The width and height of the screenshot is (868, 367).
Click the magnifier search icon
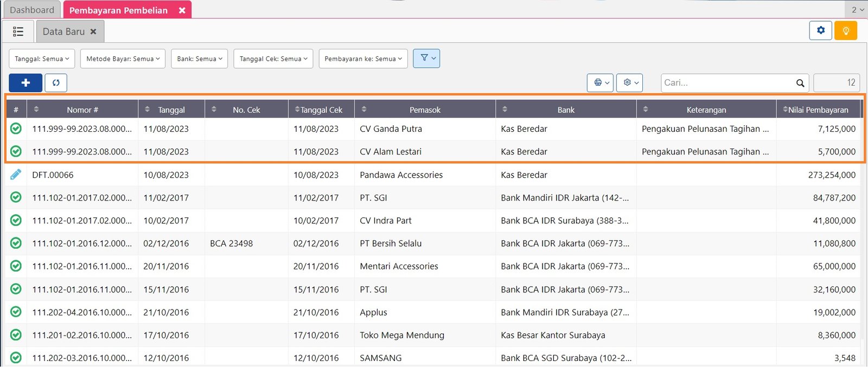point(800,83)
